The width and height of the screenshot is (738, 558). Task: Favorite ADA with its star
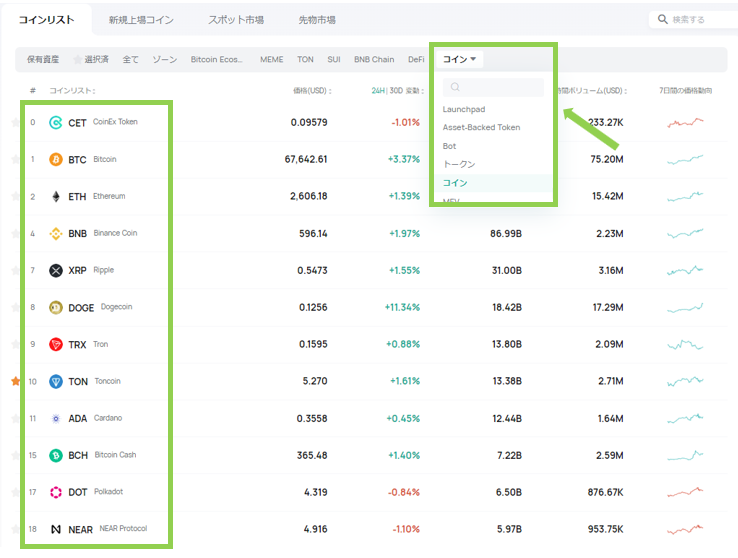click(16, 418)
